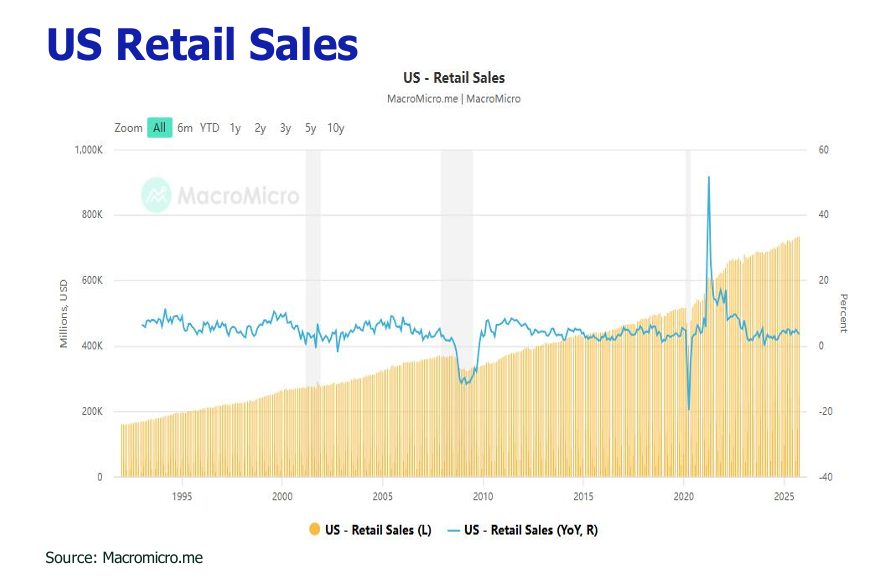Click the Source: Macromicro.me text
Screen dimensions: 884x583
click(x=124, y=557)
